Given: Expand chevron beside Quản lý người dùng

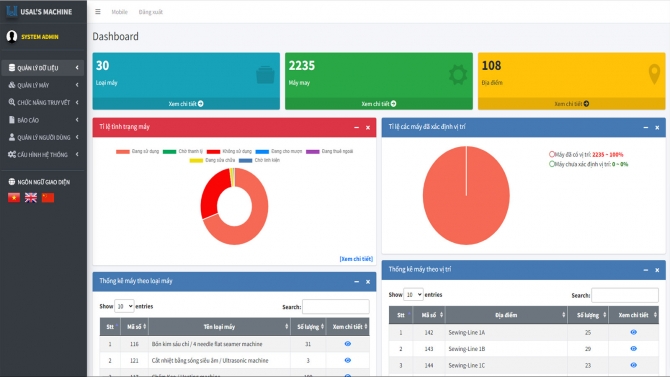Looking at the screenshot, I should (77, 137).
